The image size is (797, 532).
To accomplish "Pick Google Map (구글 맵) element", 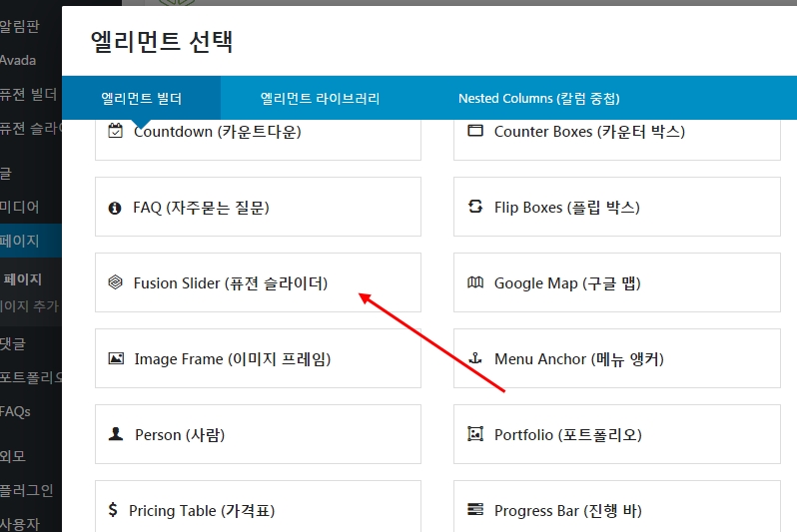I will 617,282.
